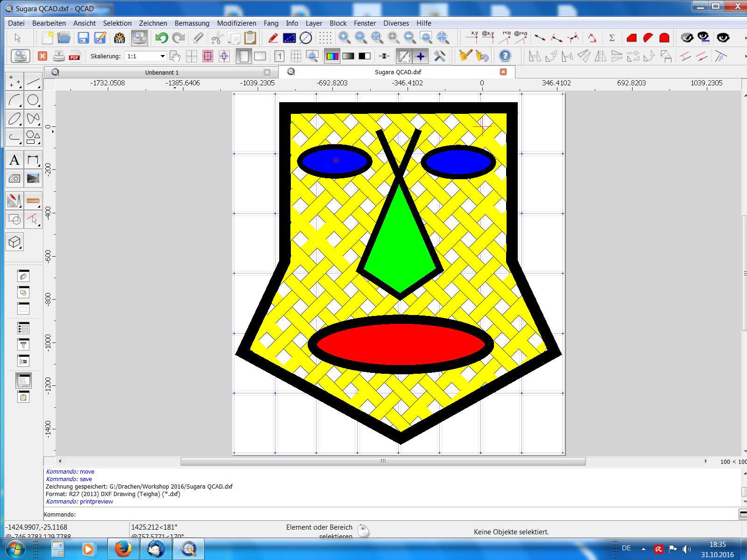Image resolution: width=747 pixels, height=560 pixels.
Task: Expand the top toolbar overflow chevron
Action: [x=745, y=38]
